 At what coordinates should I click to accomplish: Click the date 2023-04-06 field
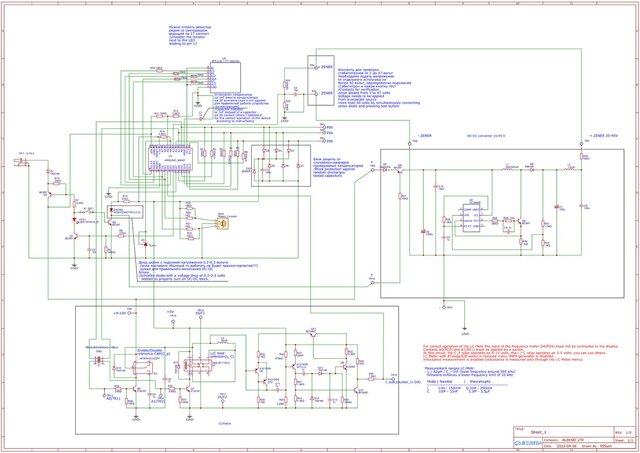(x=569, y=446)
